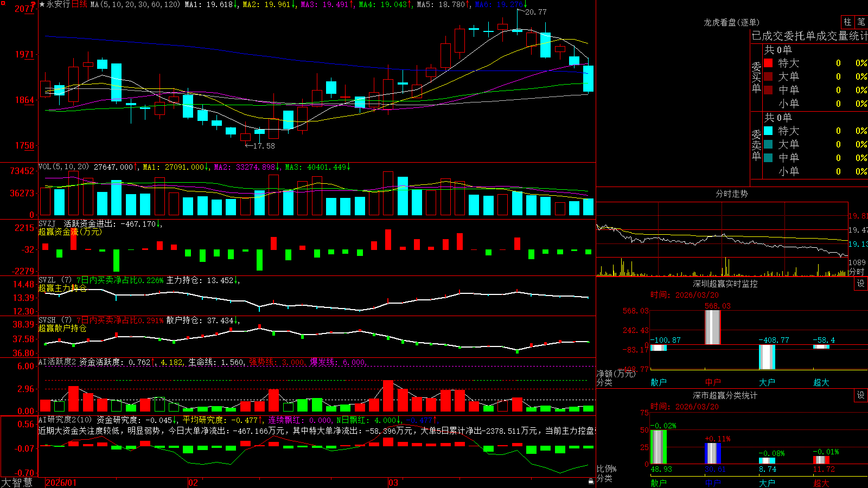This screenshot has height=488, width=868.
Task: Select the 48.93 percentage under 散户 bar
Action: 661,470
